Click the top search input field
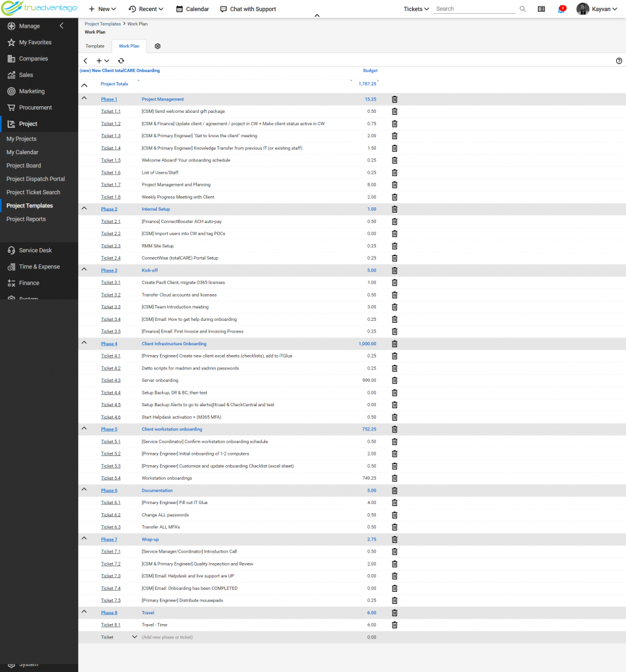Screen dimensions: 626x672 [x=474, y=9]
